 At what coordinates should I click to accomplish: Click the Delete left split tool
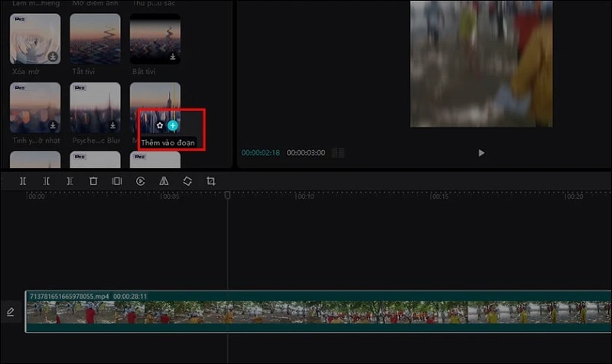pyautogui.click(x=47, y=181)
